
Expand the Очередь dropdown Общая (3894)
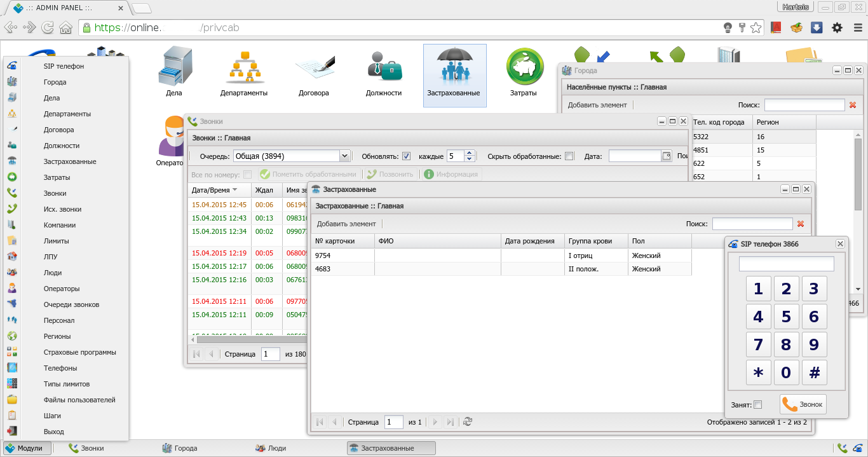point(344,156)
